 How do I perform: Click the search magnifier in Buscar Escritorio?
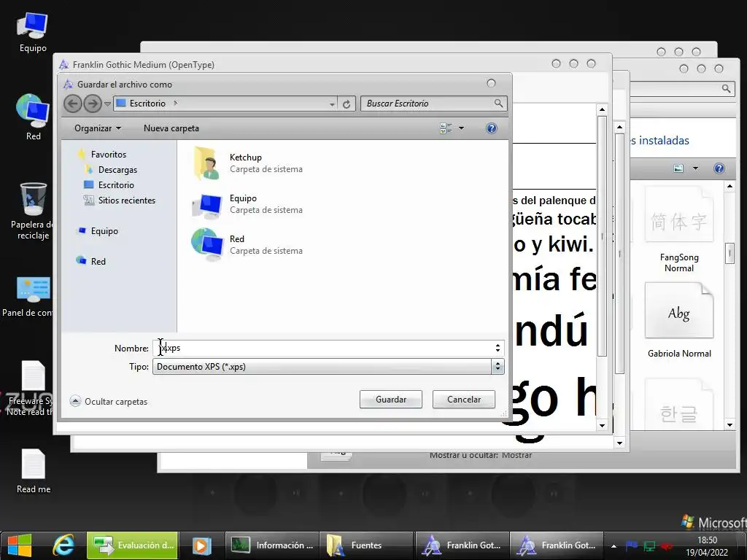coord(498,103)
